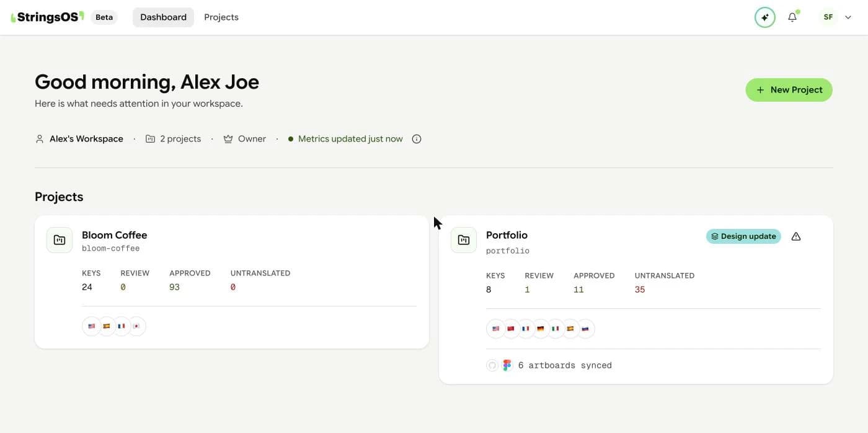Click the Figma icon in Portfolio
The height and width of the screenshot is (433, 868).
coord(507,365)
